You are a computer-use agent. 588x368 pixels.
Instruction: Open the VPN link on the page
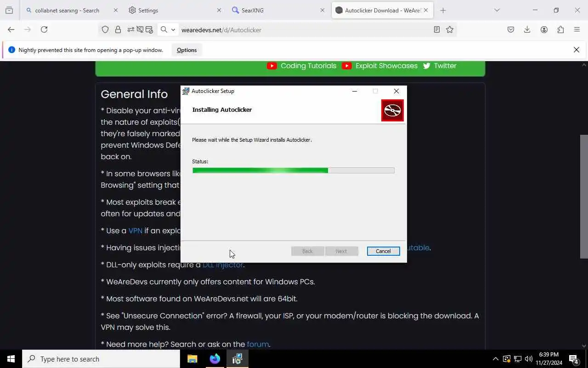(x=136, y=230)
